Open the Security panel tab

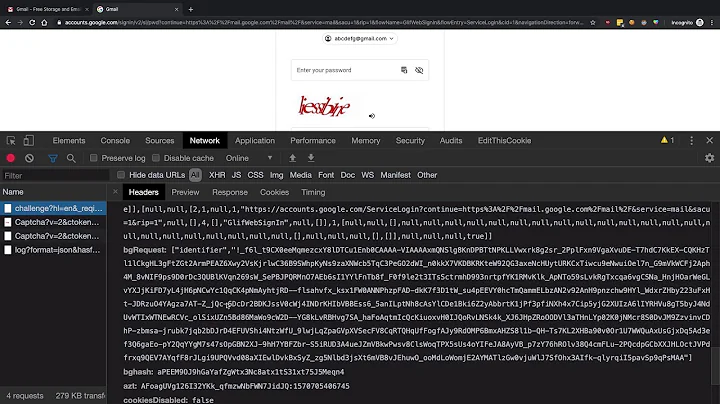410,140
